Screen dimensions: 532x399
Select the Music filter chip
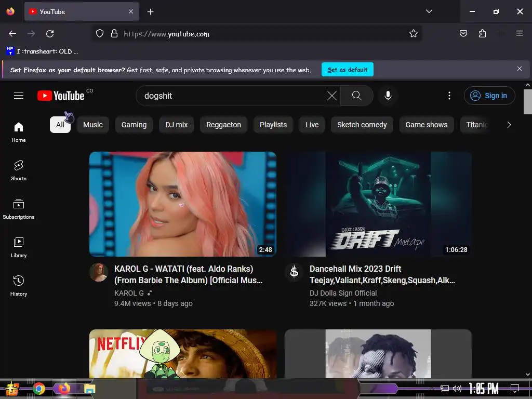tap(93, 125)
